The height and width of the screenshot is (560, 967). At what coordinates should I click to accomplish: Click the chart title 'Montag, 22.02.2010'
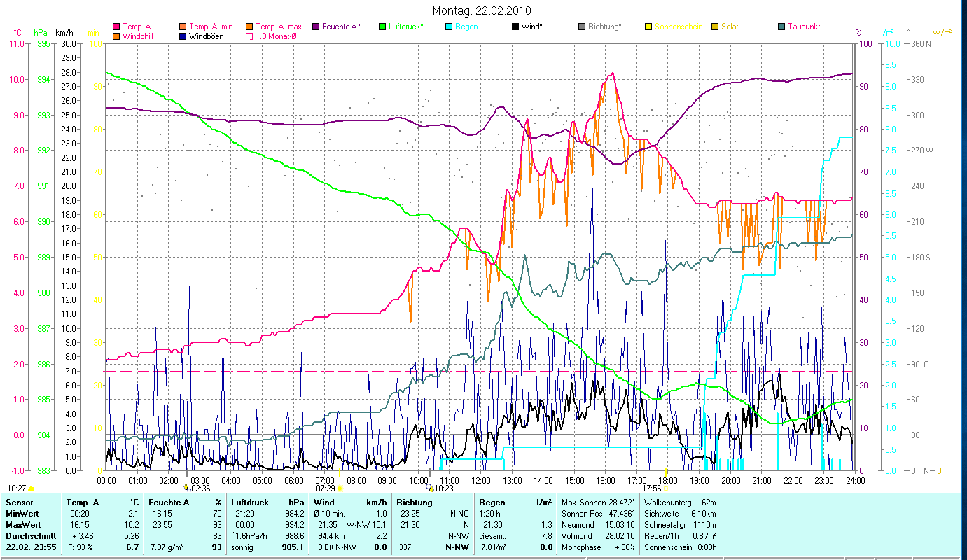click(x=482, y=10)
